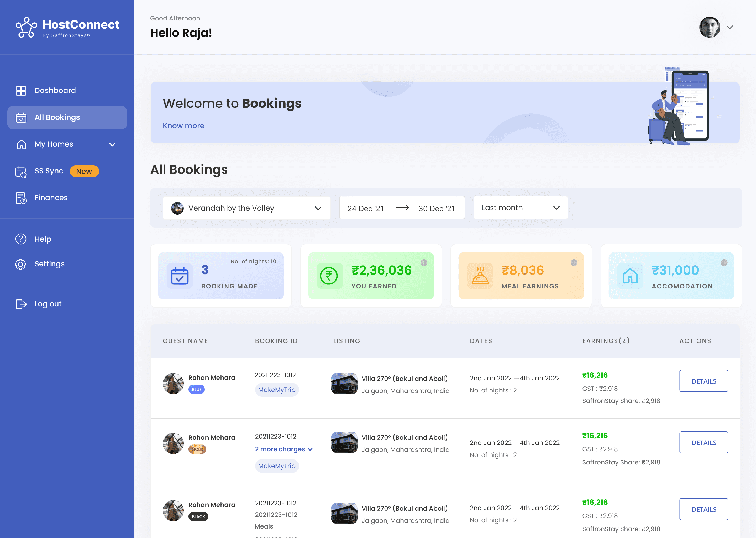
Task: Click the Finances receipt icon
Action: (21, 198)
